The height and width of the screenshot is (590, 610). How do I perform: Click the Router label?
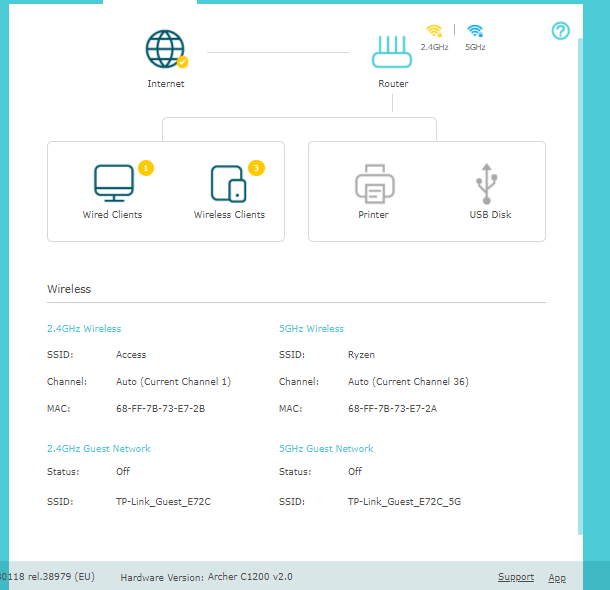[x=393, y=84]
